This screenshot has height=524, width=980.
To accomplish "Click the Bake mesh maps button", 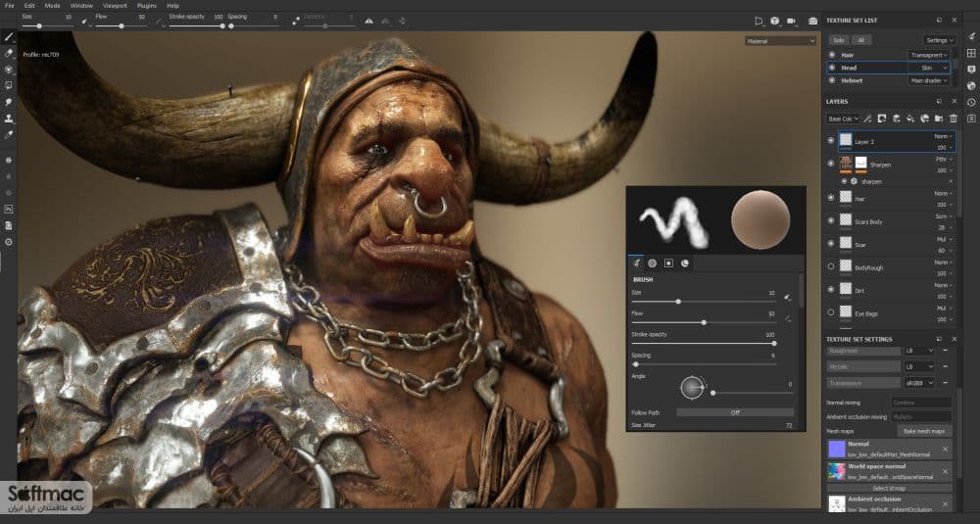I will point(924,431).
